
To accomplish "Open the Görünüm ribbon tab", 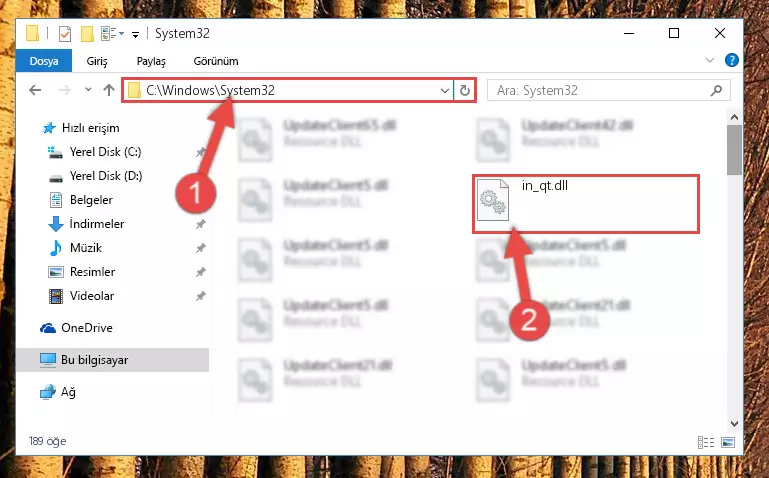I will [x=216, y=61].
